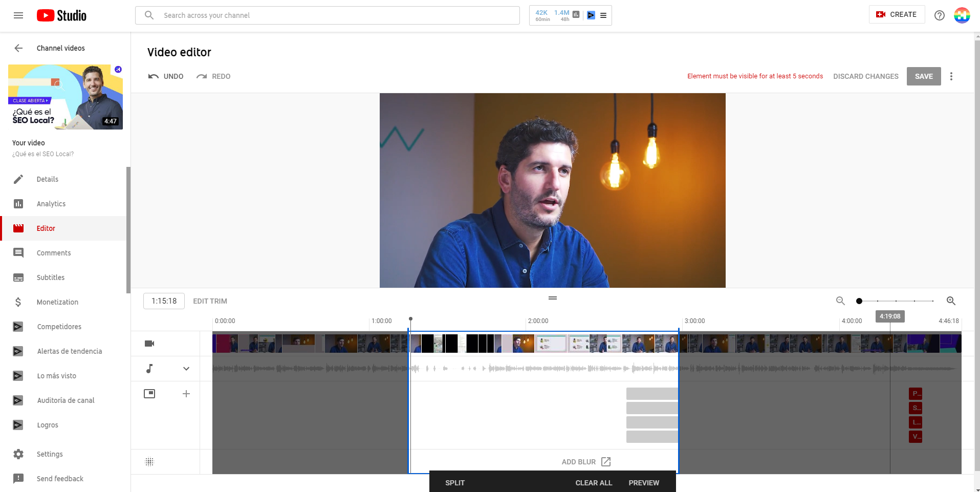
Task: Click the timecode field showing 1:15:18
Action: pos(164,301)
